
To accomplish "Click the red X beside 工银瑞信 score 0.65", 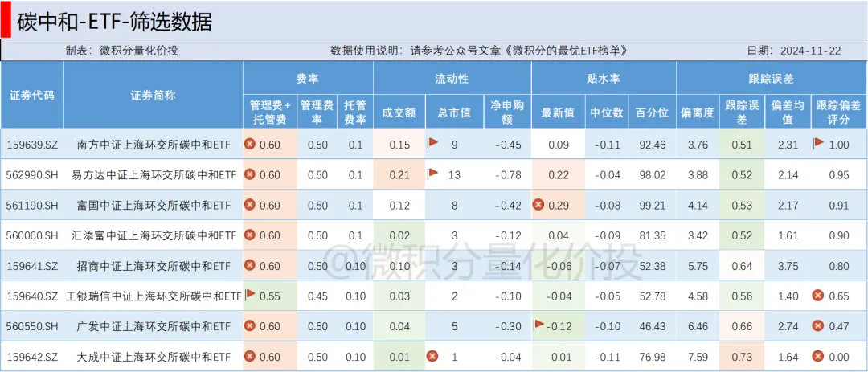I will click(819, 296).
